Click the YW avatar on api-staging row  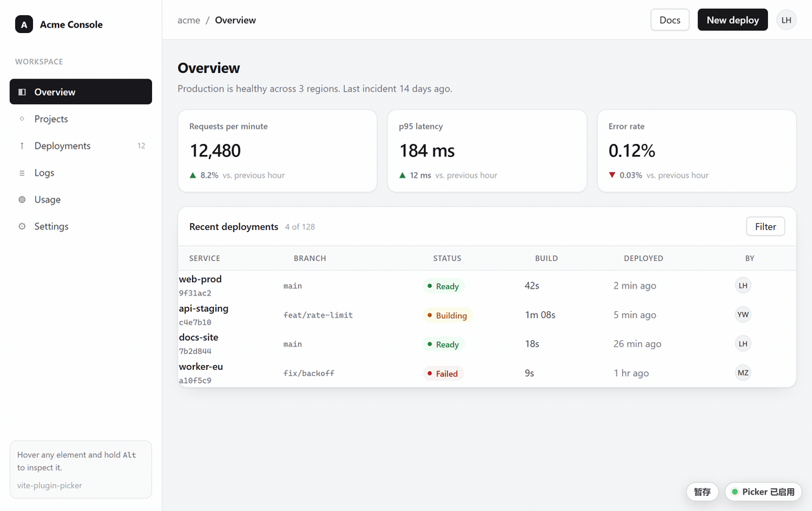[x=743, y=315]
